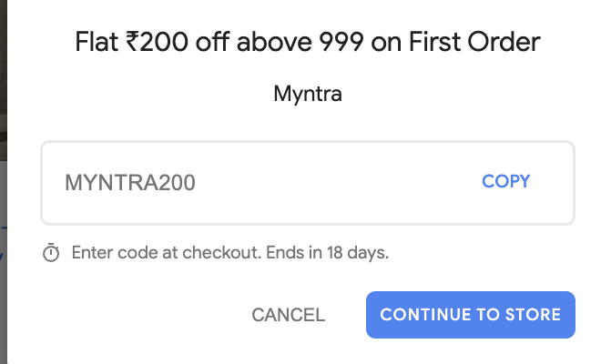Copy the MYNTRA200 coupon code
The width and height of the screenshot is (601, 364).
coord(505,182)
